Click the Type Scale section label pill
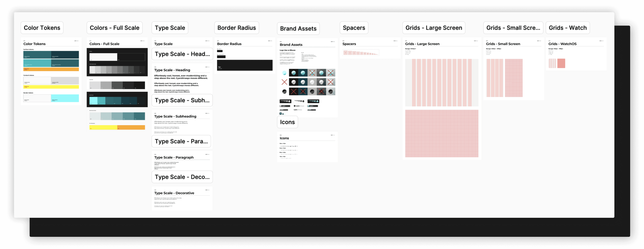 click(x=170, y=28)
